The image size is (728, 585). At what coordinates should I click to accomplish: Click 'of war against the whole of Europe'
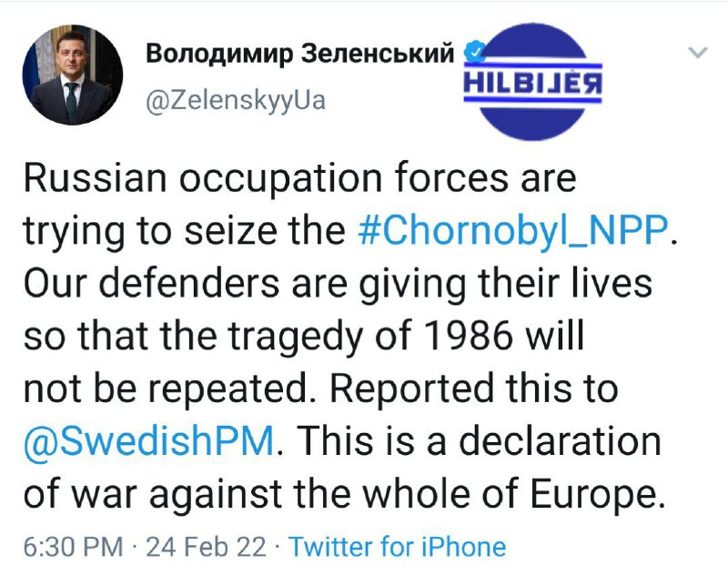(x=340, y=494)
